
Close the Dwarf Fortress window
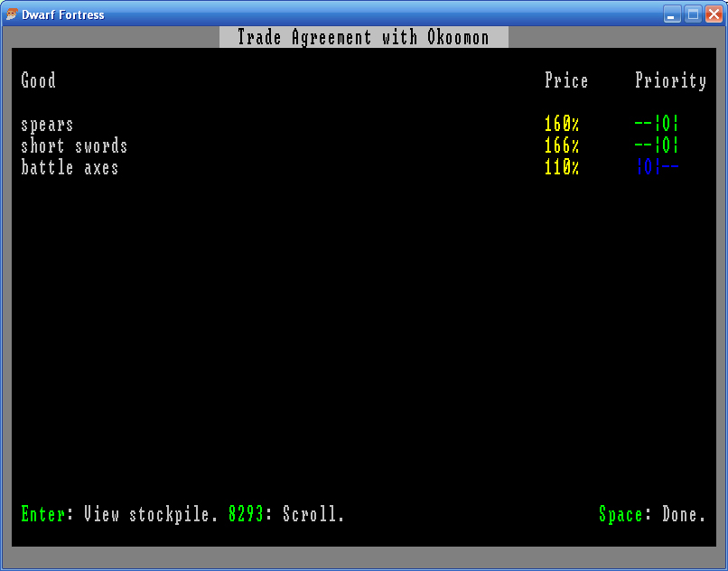714,14
